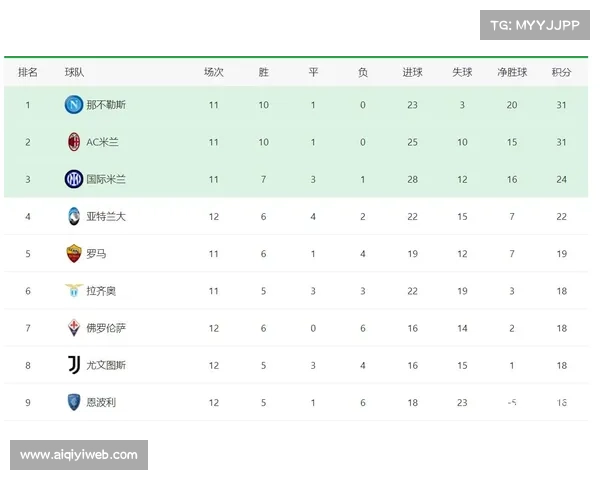Click the AC Milan club crest
Screen dimensions: 600x480
click(x=73, y=142)
